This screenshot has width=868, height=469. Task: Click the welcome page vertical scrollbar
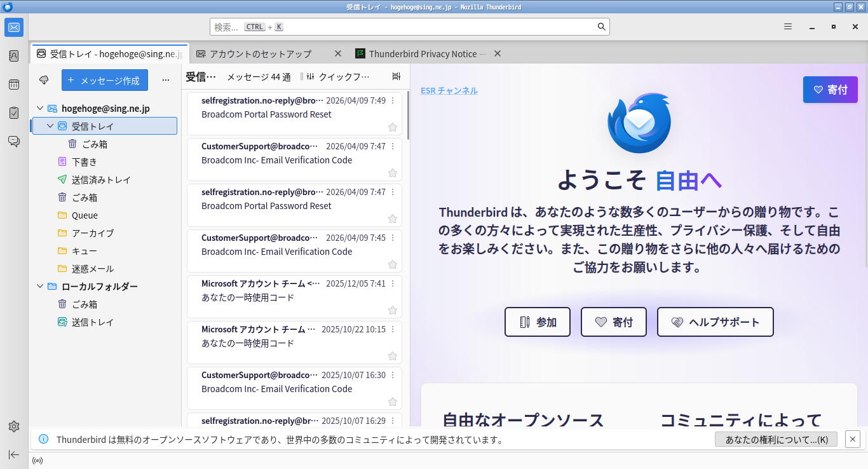(865, 165)
